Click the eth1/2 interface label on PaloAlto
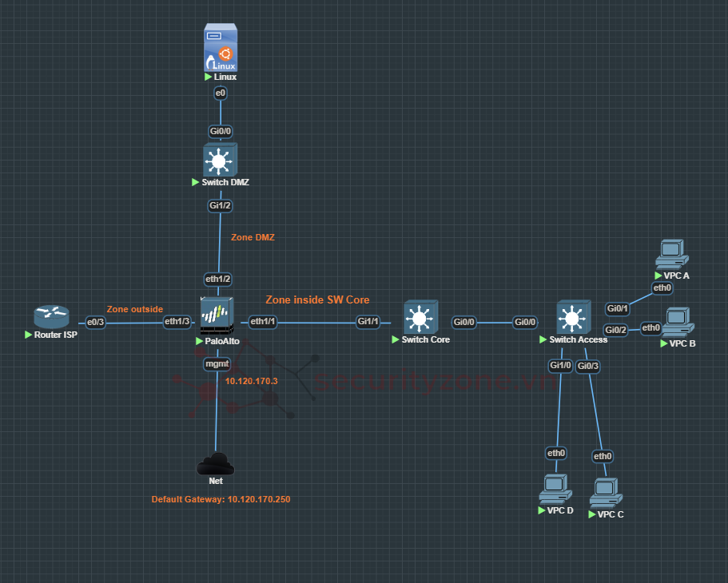The width and height of the screenshot is (728, 583). point(218,279)
